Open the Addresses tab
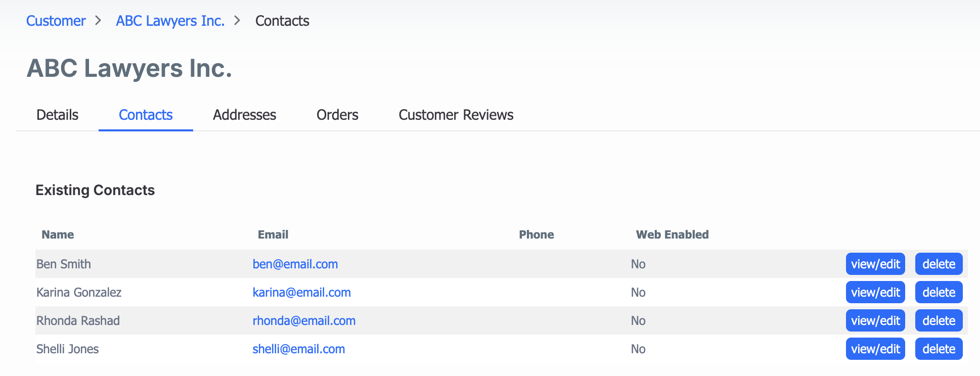This screenshot has height=376, width=980. pos(245,115)
